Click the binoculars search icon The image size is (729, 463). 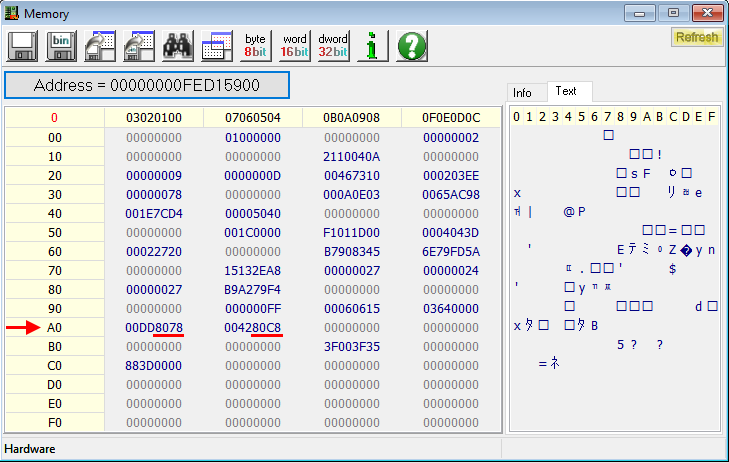click(178, 45)
